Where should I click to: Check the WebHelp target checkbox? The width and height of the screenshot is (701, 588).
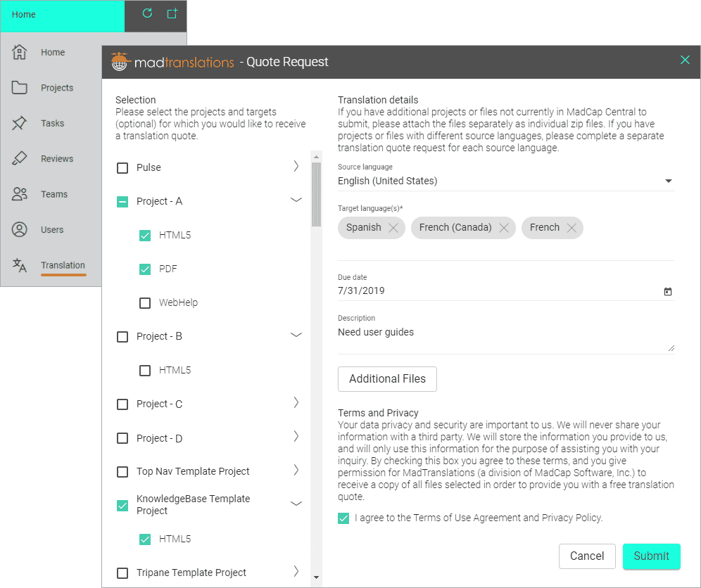click(x=145, y=303)
